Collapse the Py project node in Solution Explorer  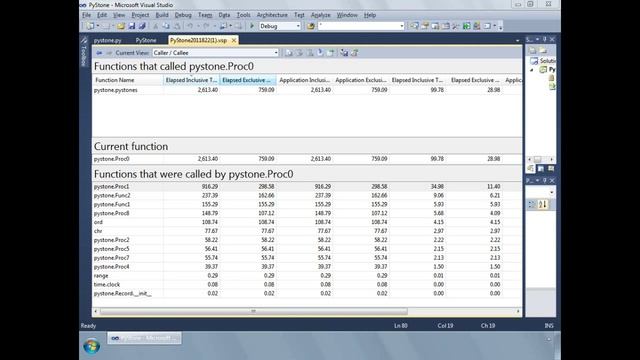[532, 70]
